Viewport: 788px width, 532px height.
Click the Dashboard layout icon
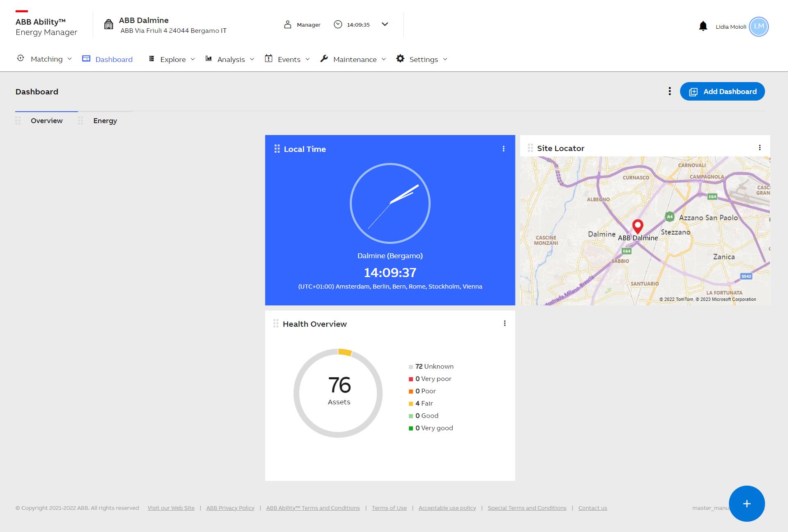tap(86, 59)
